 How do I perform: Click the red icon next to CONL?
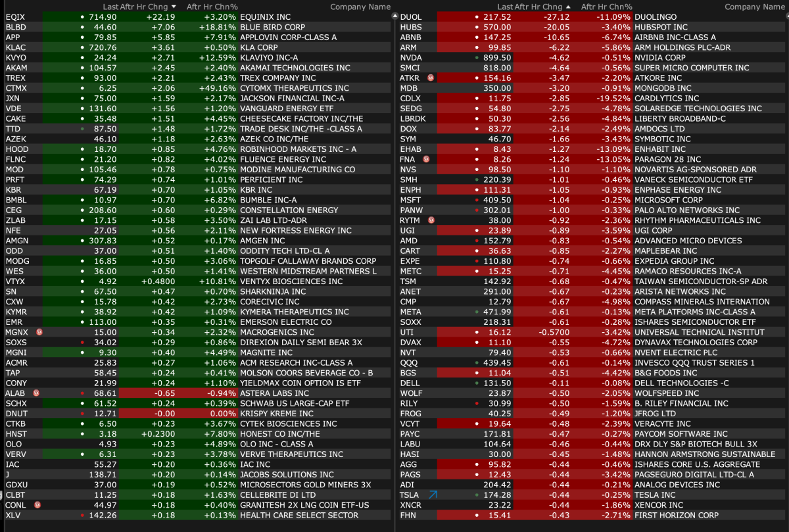(37, 505)
